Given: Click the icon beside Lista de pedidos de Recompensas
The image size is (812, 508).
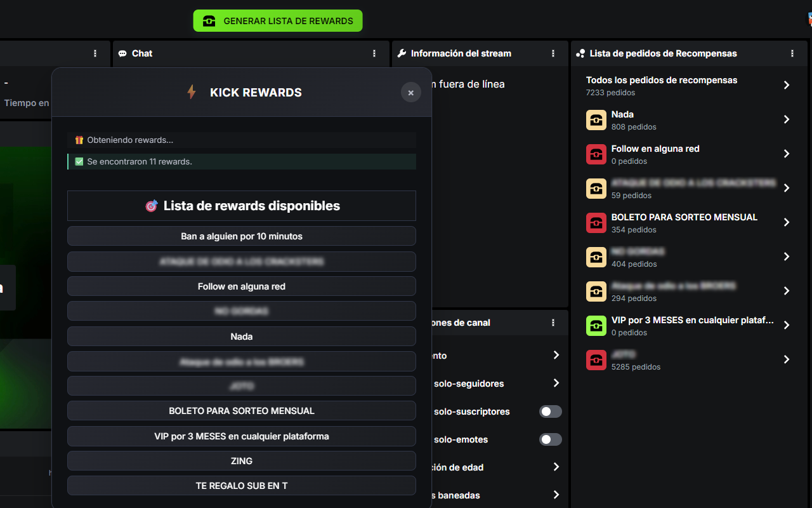Looking at the screenshot, I should pos(580,53).
